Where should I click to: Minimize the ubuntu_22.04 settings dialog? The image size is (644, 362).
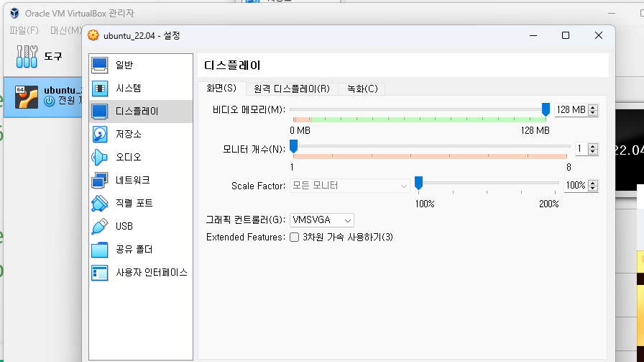533,35
